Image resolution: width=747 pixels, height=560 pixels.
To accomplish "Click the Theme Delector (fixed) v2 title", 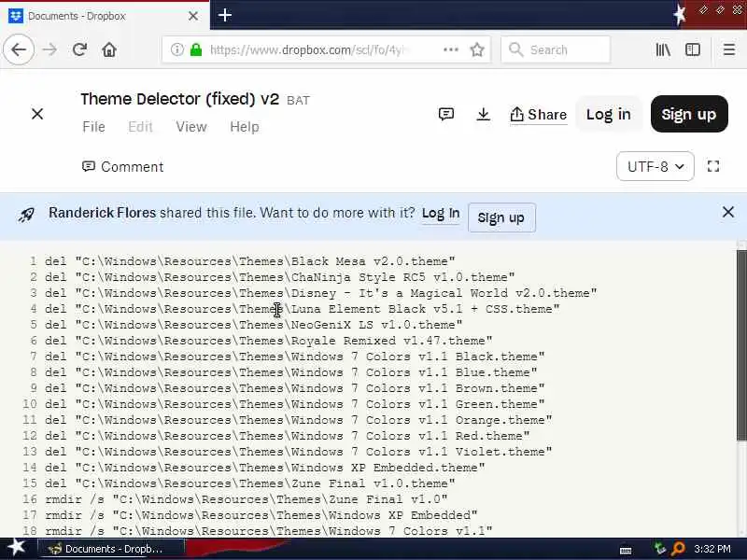I will point(179,99).
